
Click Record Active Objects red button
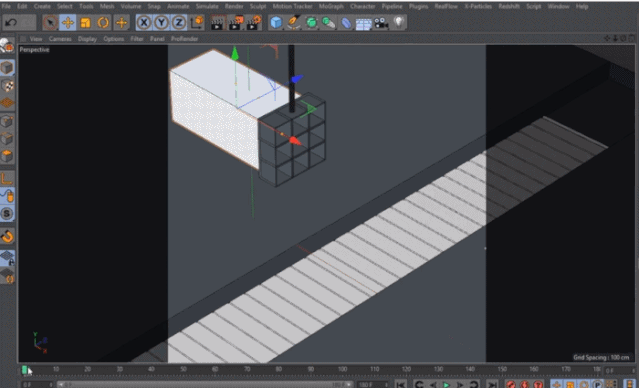(511, 384)
